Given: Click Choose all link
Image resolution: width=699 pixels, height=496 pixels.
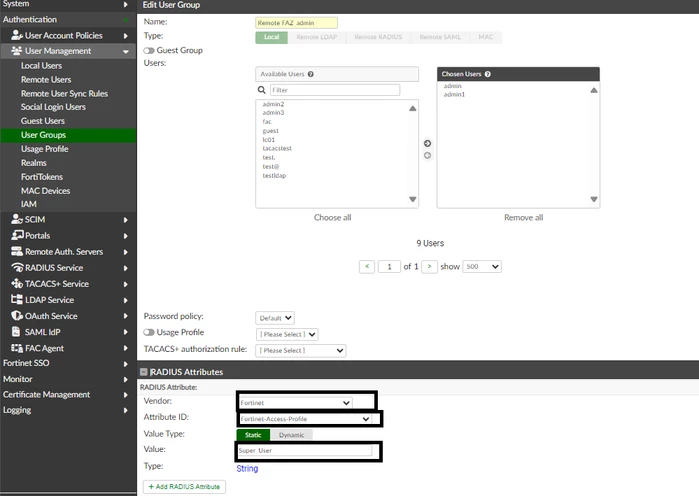Looking at the screenshot, I should 333,217.
